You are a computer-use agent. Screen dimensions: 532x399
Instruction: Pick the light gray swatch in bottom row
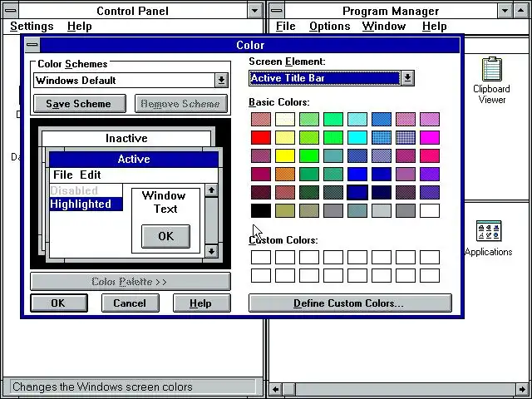click(382, 210)
